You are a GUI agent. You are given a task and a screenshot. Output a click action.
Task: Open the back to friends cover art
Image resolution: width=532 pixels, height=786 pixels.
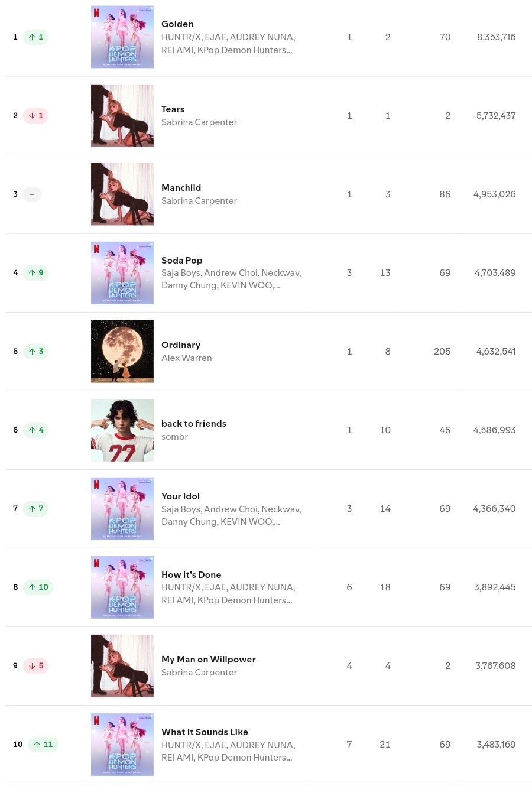[122, 430]
